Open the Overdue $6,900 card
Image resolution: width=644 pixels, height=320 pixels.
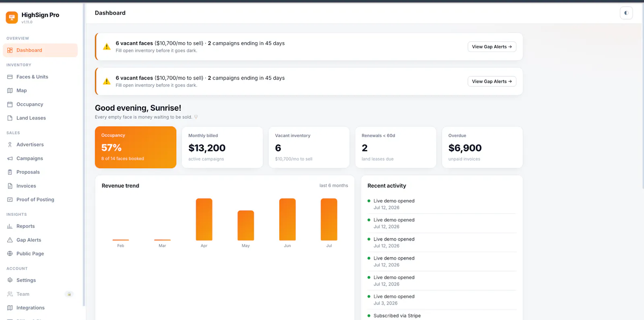coord(482,147)
